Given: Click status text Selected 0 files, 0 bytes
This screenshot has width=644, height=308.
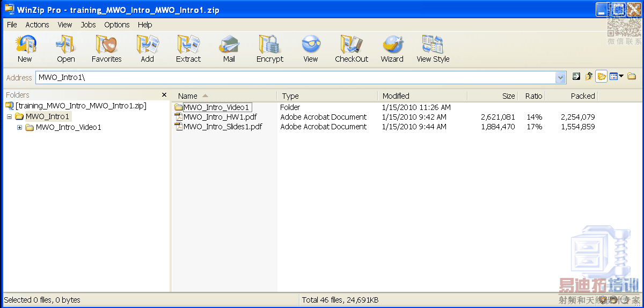Looking at the screenshot, I should coord(42,300).
